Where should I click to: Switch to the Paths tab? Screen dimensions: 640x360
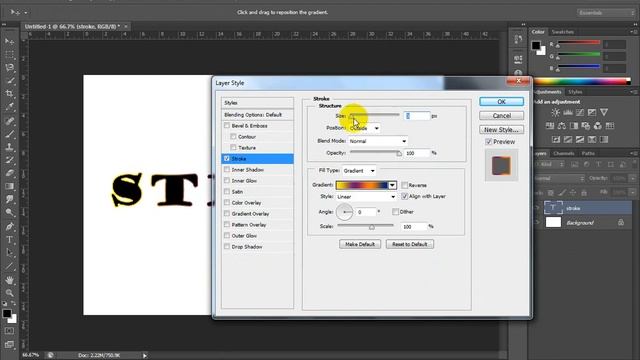pos(588,153)
